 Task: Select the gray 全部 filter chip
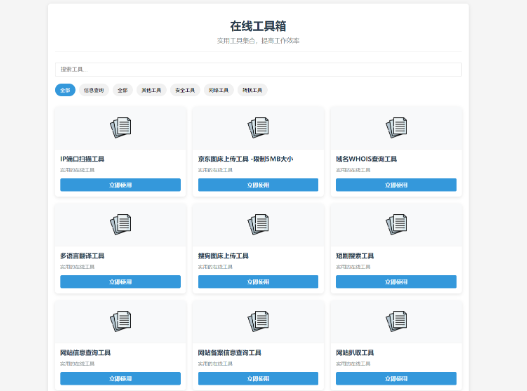(x=123, y=90)
